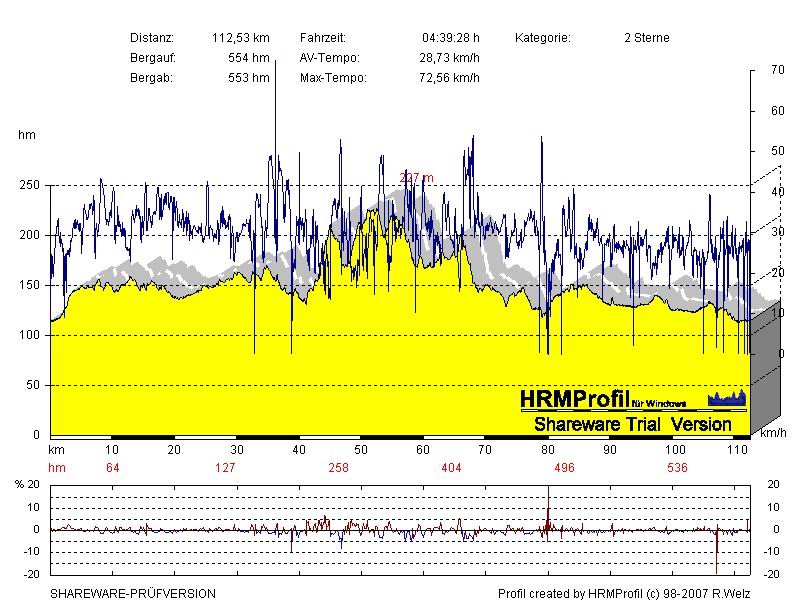Image resolution: width=800 pixels, height=600 pixels.
Task: Select the Kategorie rating 2 Sterne
Action: click(x=646, y=38)
